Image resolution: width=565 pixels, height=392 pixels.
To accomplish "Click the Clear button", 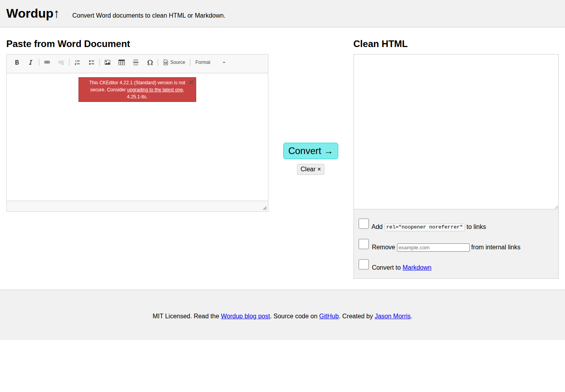I will [x=310, y=169].
